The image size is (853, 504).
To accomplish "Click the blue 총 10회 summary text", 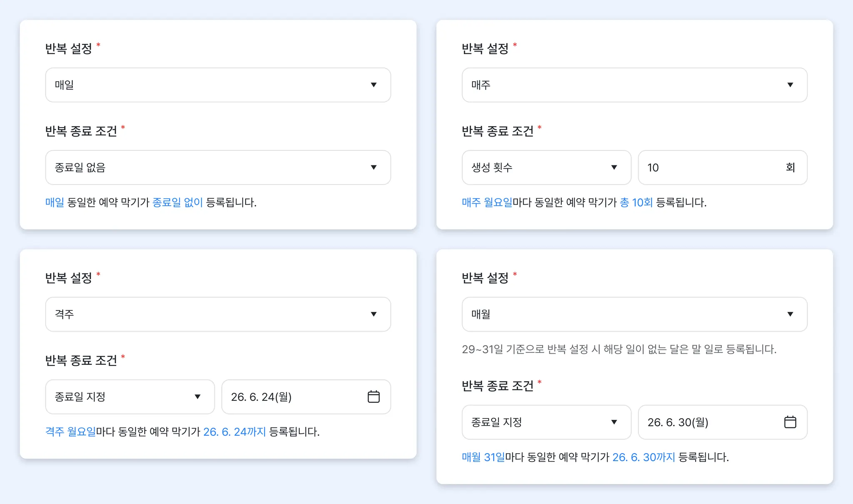I will (x=636, y=202).
